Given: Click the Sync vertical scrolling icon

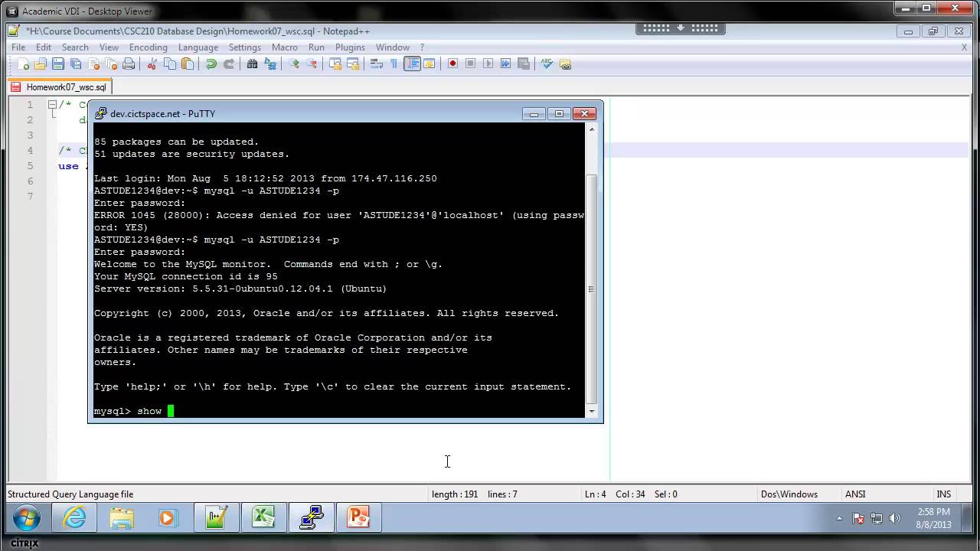Looking at the screenshot, I should (335, 64).
